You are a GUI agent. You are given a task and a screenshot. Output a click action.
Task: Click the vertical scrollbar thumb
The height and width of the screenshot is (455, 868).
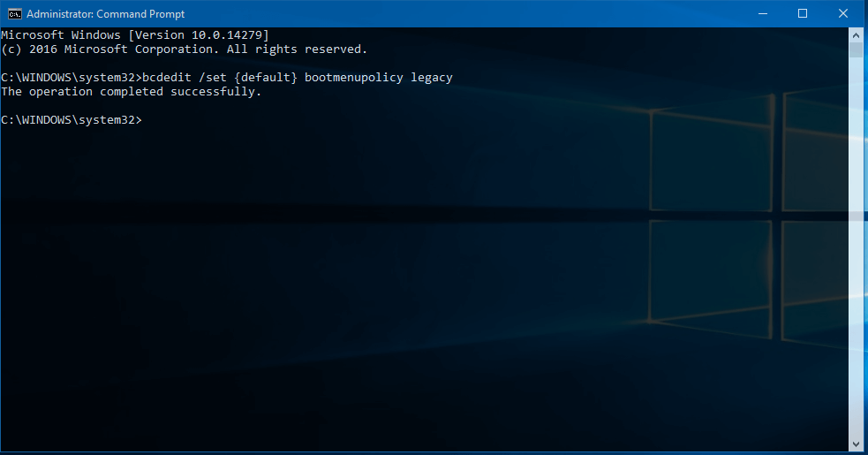pyautogui.click(x=856, y=49)
